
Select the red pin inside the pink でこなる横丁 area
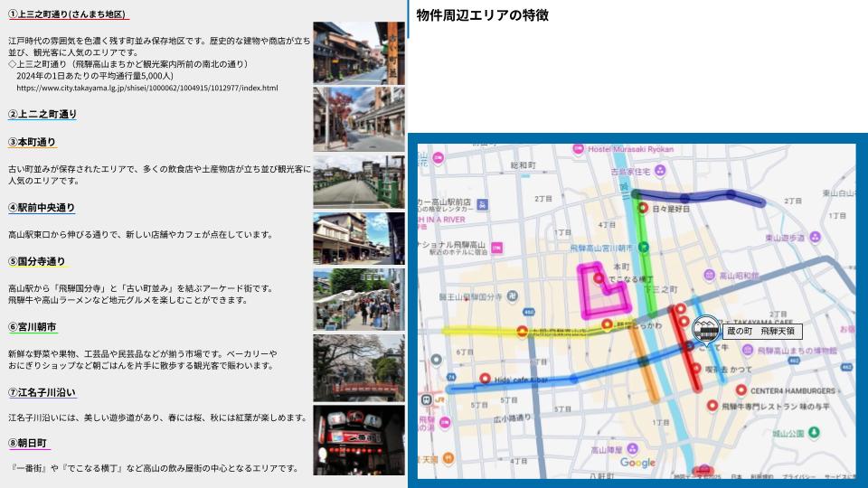599,278
